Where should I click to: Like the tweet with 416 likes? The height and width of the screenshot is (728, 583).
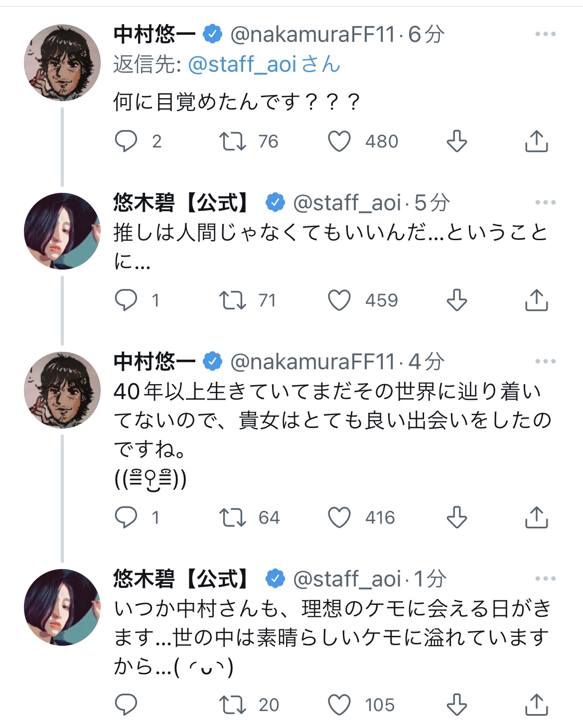tap(339, 517)
